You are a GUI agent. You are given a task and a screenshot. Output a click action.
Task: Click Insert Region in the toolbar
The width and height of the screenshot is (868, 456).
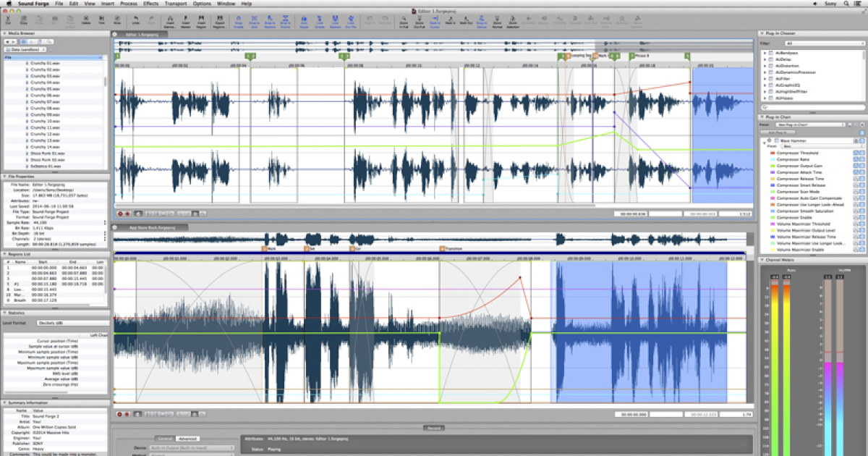pyautogui.click(x=201, y=21)
